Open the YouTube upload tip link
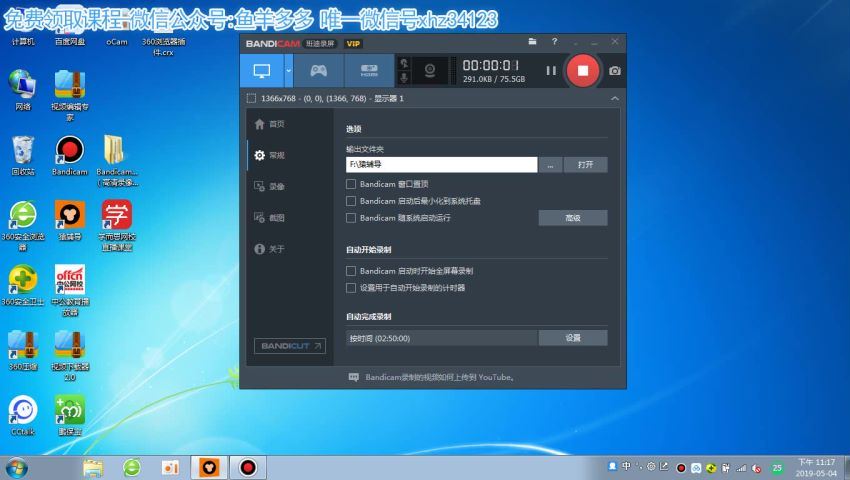 [440, 377]
